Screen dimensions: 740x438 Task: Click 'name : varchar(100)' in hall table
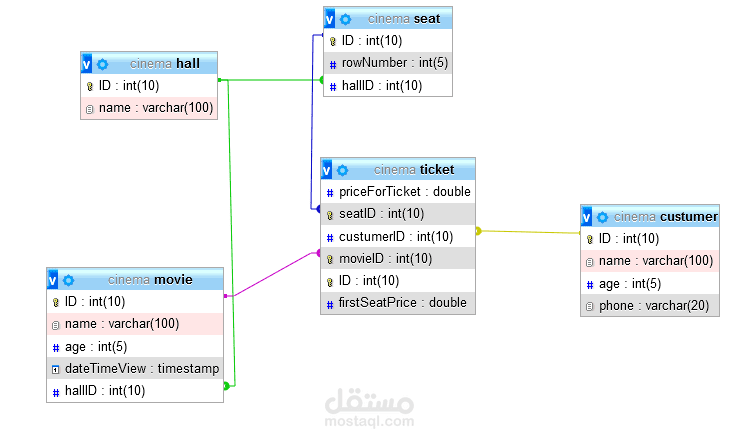149,108
